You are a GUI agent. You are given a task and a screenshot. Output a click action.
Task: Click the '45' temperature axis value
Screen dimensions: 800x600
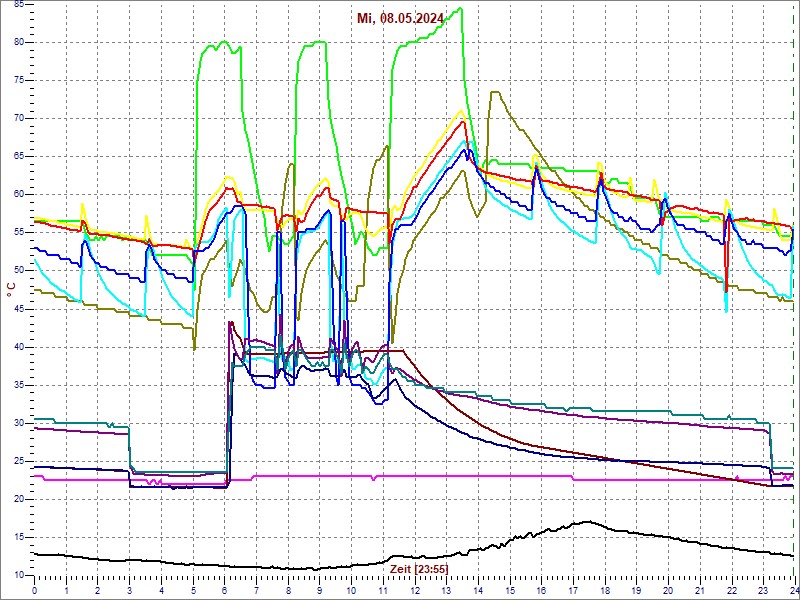[19, 309]
